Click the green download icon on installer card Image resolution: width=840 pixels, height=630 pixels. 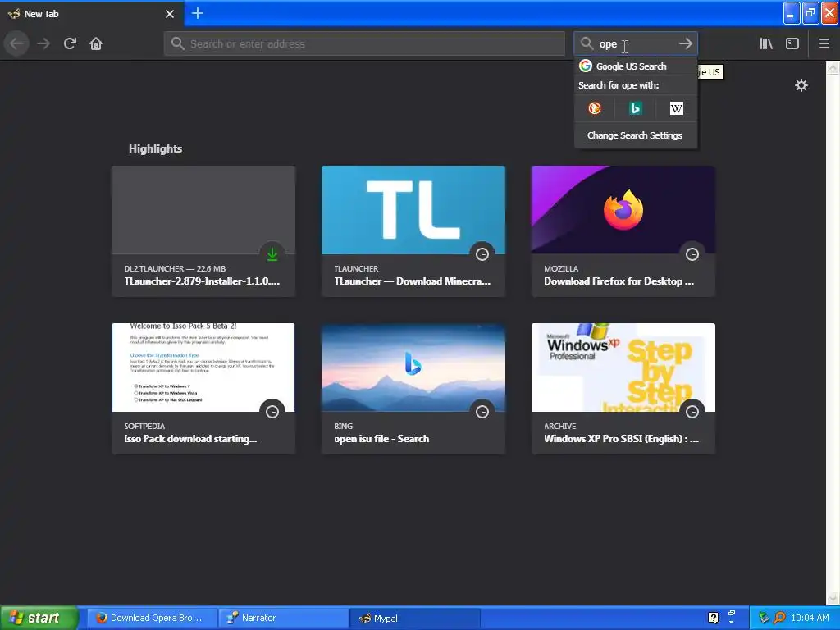click(272, 254)
